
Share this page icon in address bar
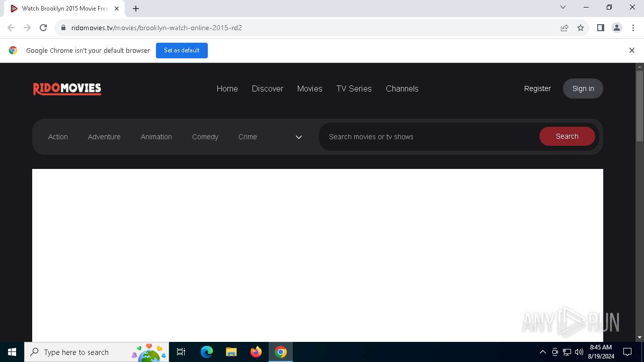[x=565, y=28]
